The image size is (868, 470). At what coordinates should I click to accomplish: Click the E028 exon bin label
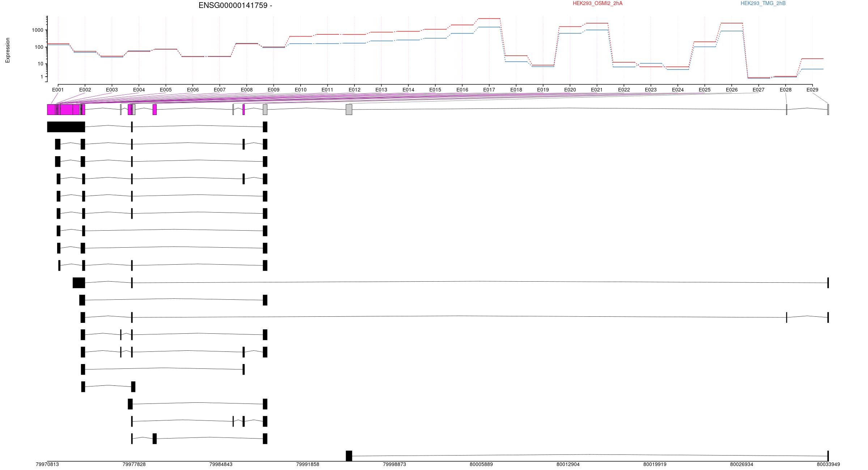[x=786, y=90]
